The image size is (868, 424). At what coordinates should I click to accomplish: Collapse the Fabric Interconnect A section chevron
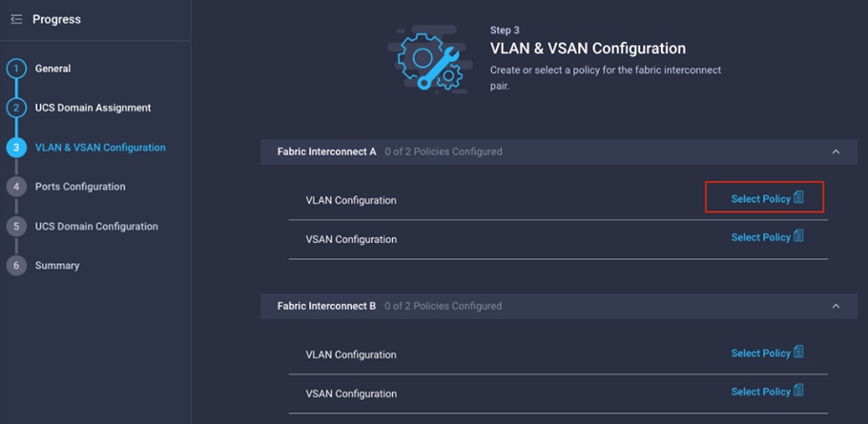836,151
